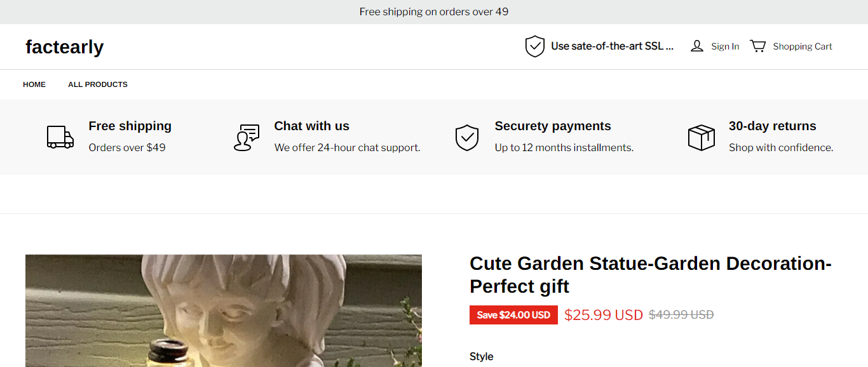
Task: Click the Use sate-of-the-art SSL text
Action: pyautogui.click(x=612, y=46)
